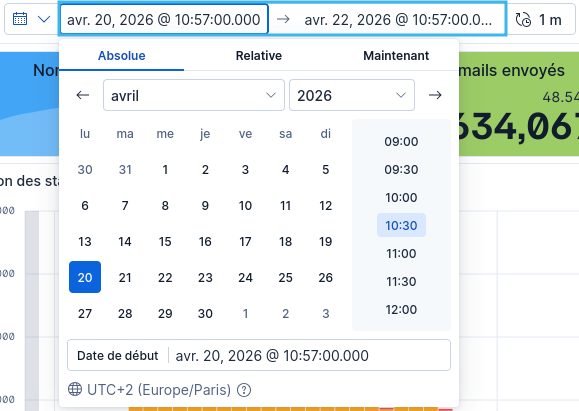Pick April 23 in the calendar
This screenshot has width=579, height=411.
205,277
